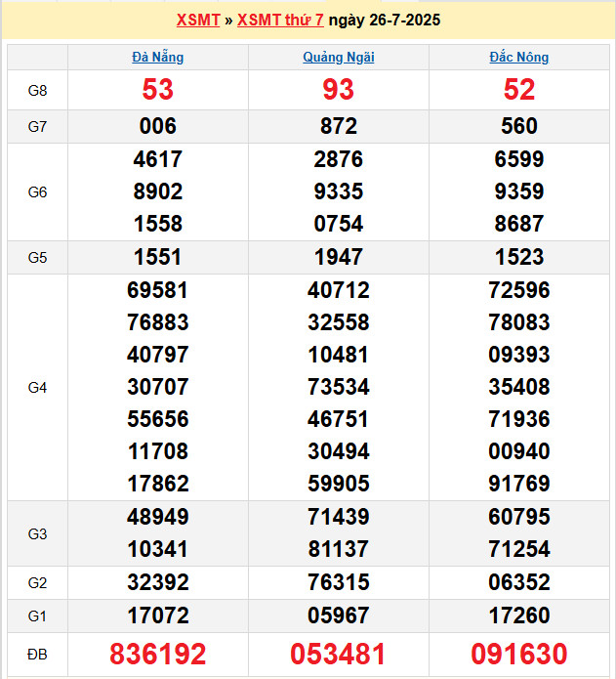Click G4 number 17862
Viewport: 616px width, 679px height.
pyautogui.click(x=158, y=484)
